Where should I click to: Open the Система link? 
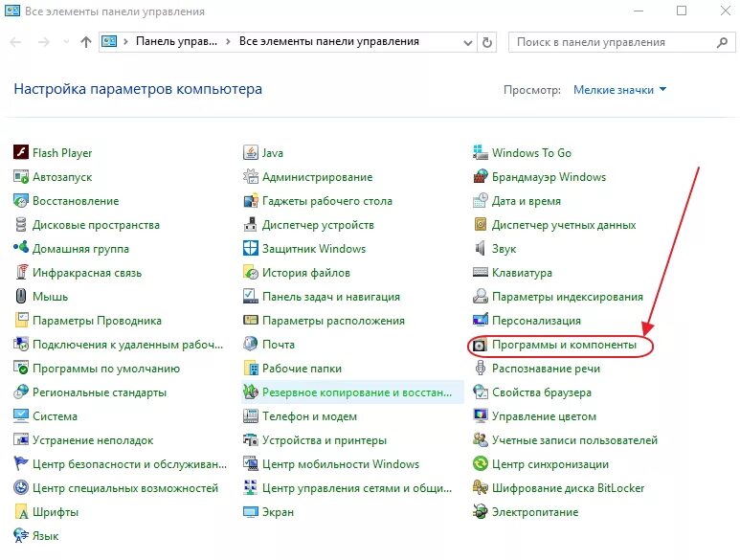point(55,416)
